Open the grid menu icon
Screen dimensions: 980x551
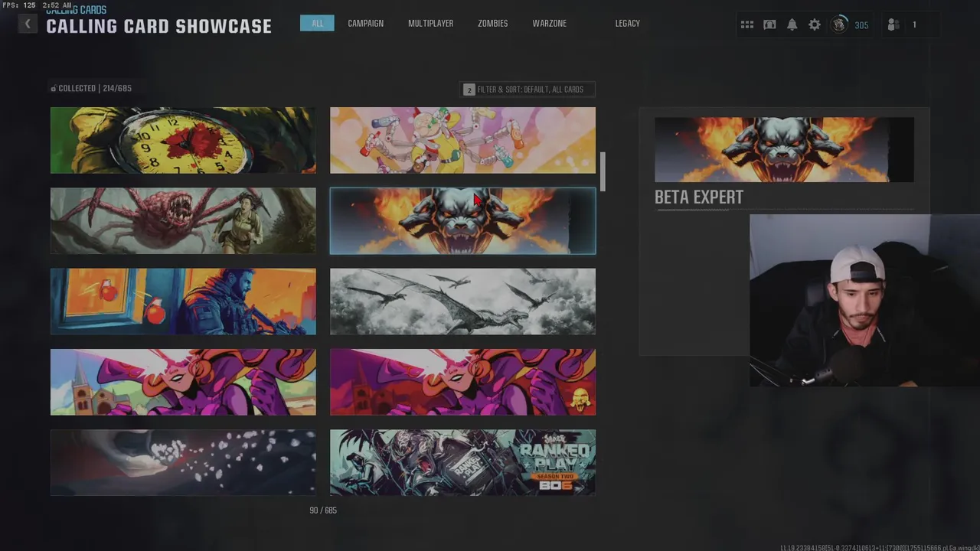pos(747,24)
